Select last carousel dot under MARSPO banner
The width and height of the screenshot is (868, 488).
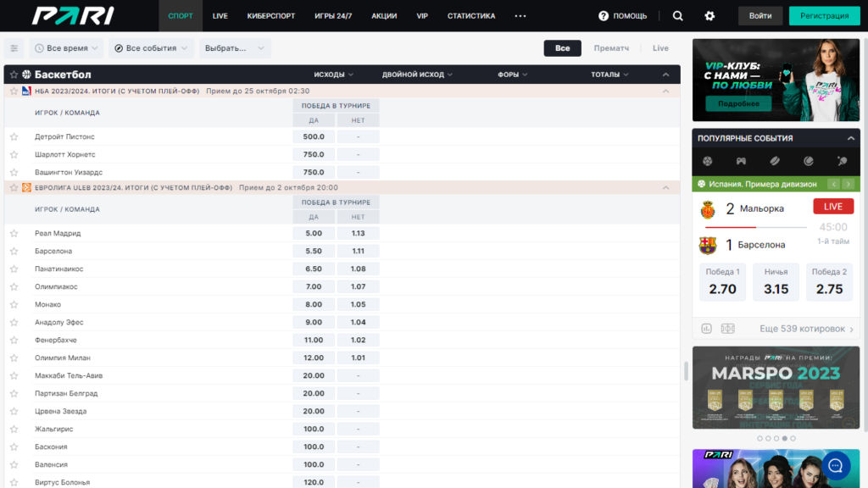click(x=793, y=438)
